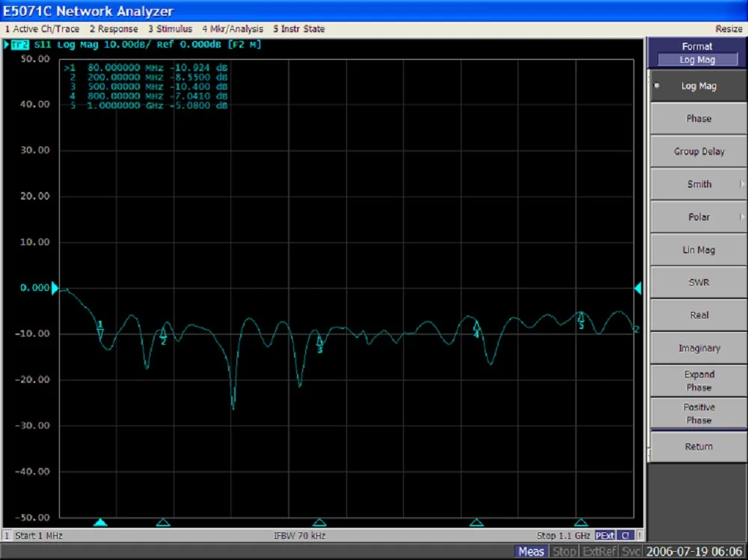Click the right reference position arrow

point(638,288)
